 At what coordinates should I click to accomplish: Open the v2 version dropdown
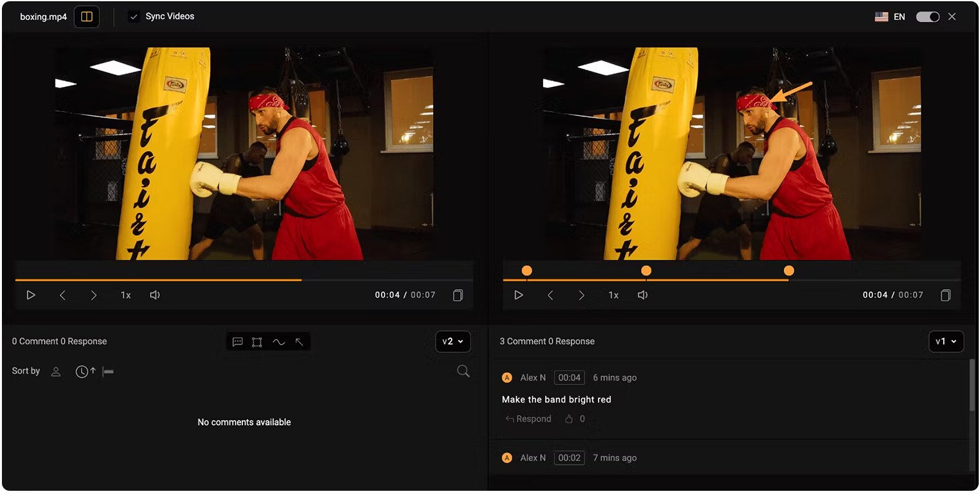tap(453, 341)
